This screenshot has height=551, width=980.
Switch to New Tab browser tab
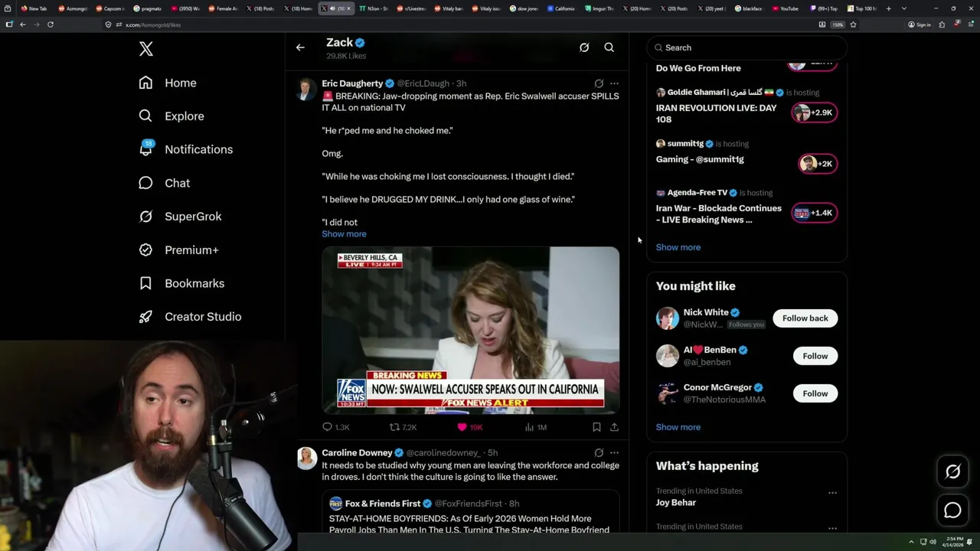[34, 8]
